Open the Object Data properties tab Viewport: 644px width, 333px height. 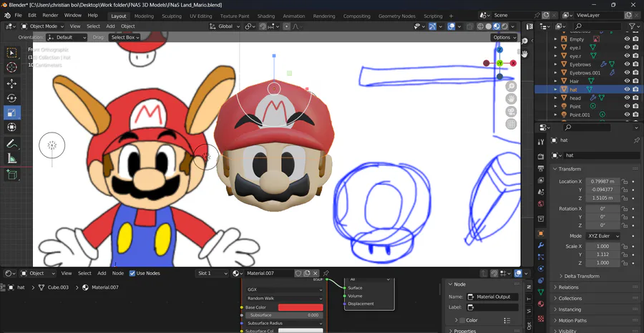(x=541, y=292)
